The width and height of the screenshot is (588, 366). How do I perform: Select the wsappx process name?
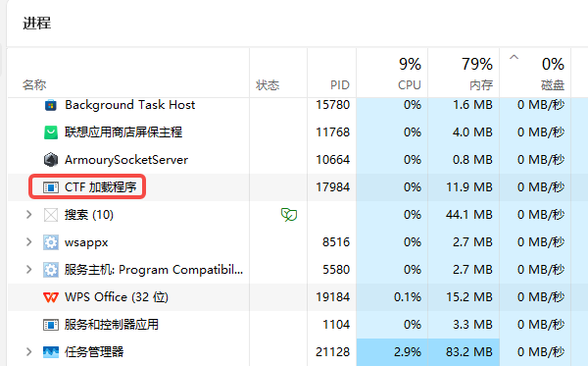(x=86, y=242)
